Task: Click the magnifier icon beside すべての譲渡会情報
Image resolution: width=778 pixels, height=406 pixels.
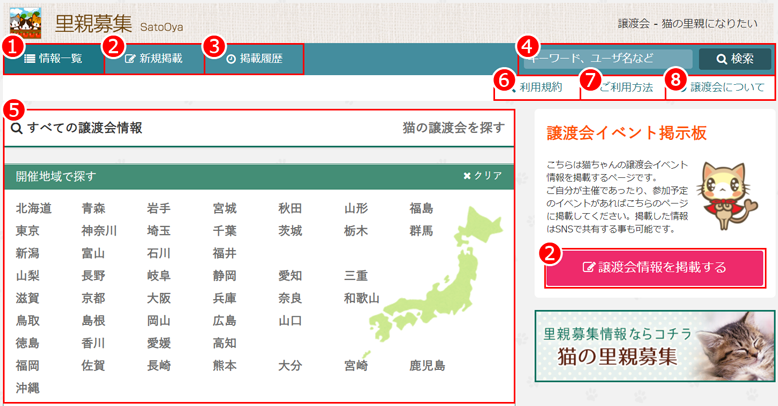Action: (16, 128)
